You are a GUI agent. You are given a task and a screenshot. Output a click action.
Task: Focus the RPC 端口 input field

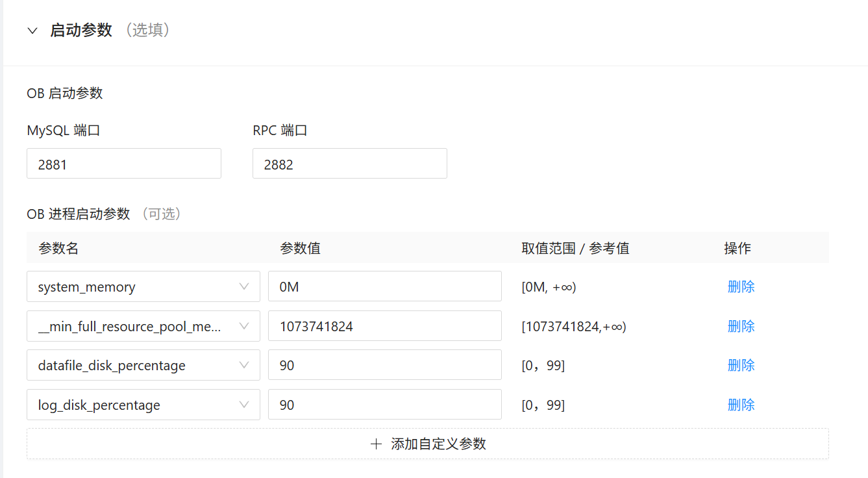pyautogui.click(x=349, y=164)
